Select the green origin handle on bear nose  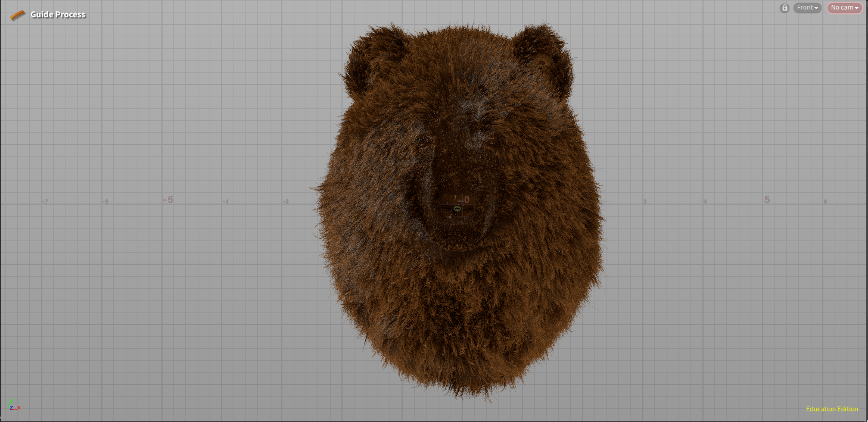tap(457, 209)
